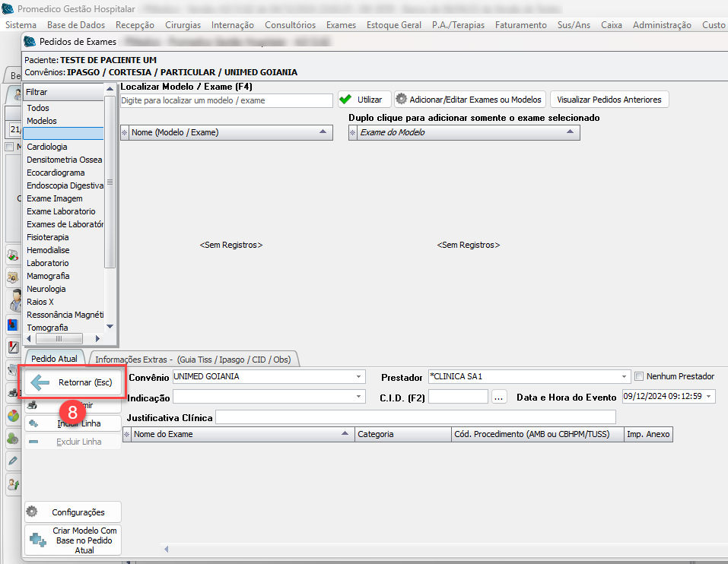The height and width of the screenshot is (564, 728).
Task: Click the gear icon on Adicionar/Editar Exames
Action: pos(401,100)
